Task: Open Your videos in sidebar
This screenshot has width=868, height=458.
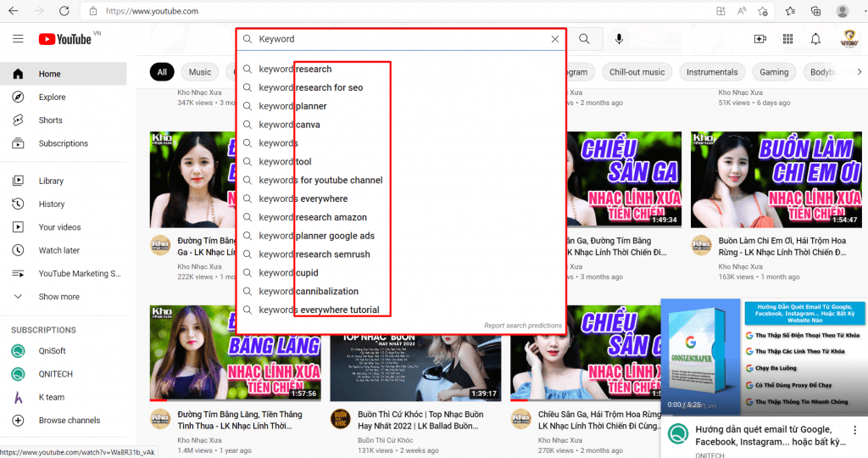Action: tap(63, 227)
